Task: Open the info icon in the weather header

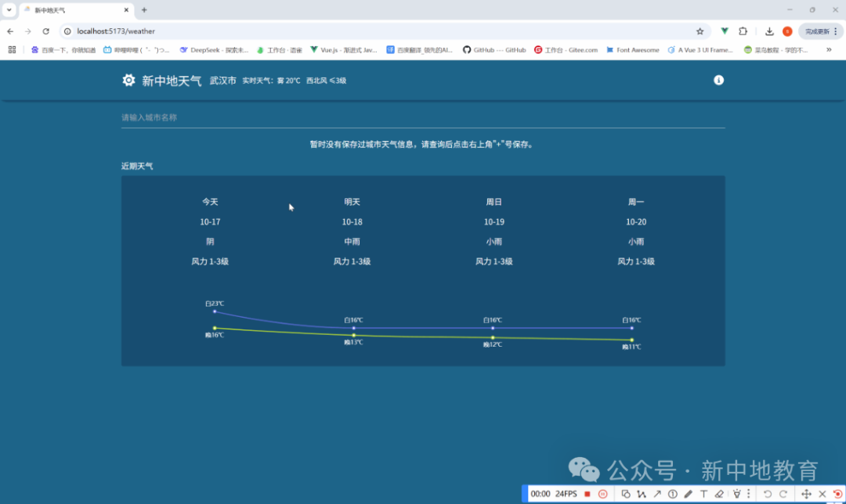Action: point(718,81)
